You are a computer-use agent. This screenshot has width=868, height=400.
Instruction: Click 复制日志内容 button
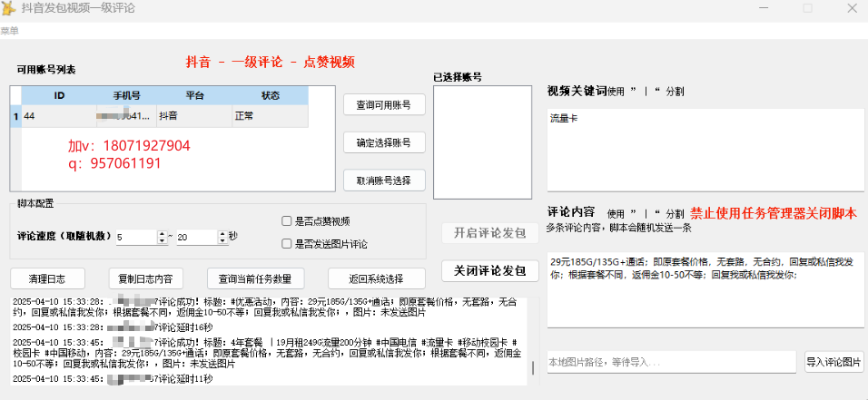click(x=145, y=278)
